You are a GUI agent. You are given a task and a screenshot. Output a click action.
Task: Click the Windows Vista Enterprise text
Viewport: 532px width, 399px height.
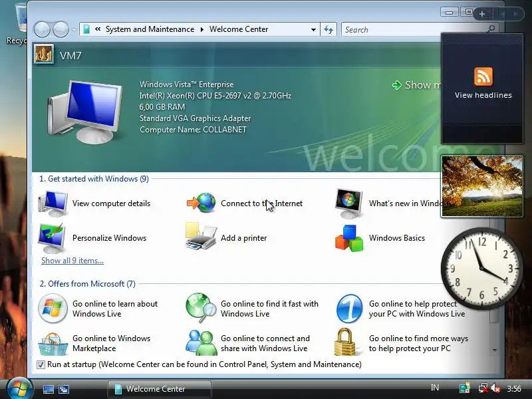coord(187,84)
